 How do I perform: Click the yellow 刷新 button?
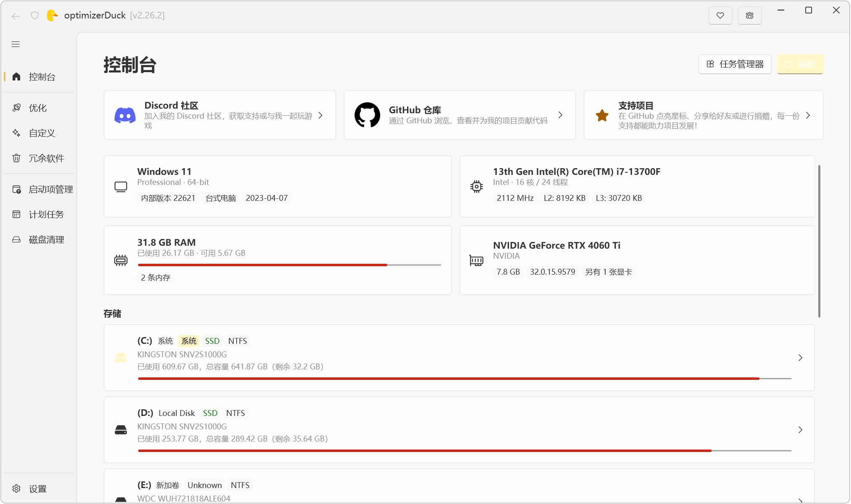click(x=800, y=64)
